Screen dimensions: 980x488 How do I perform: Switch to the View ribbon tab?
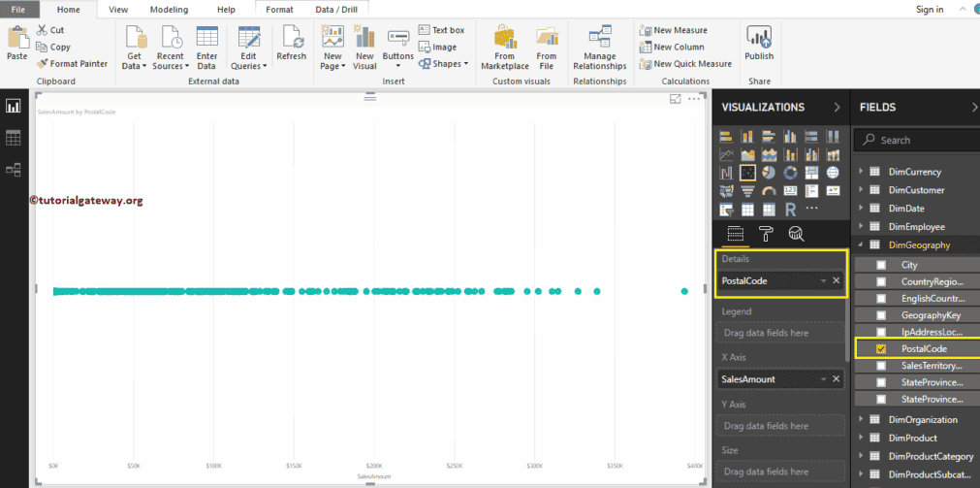pyautogui.click(x=118, y=10)
